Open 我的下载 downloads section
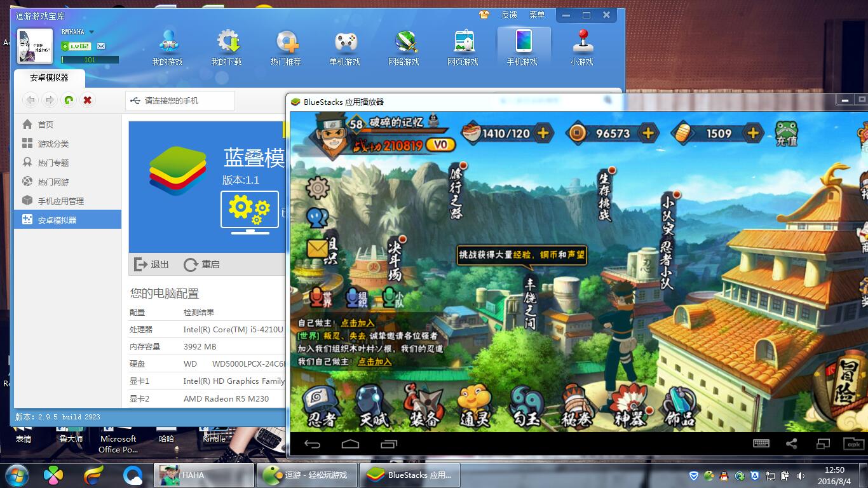 227,48
